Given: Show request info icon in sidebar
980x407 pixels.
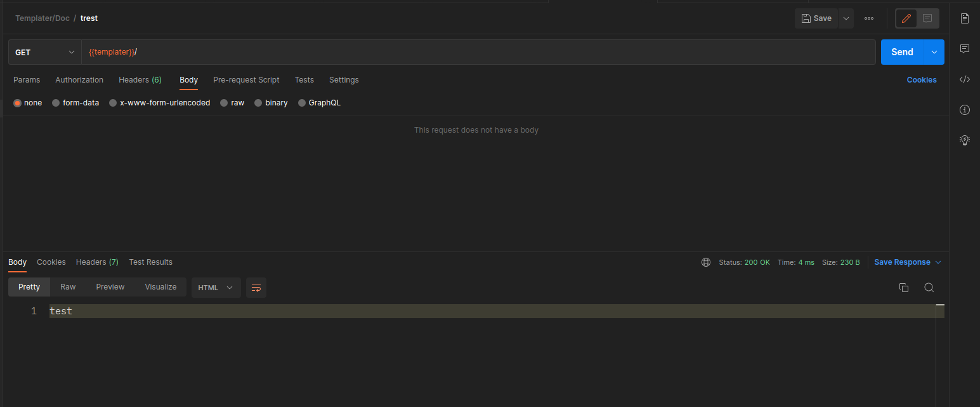Looking at the screenshot, I should 964,110.
